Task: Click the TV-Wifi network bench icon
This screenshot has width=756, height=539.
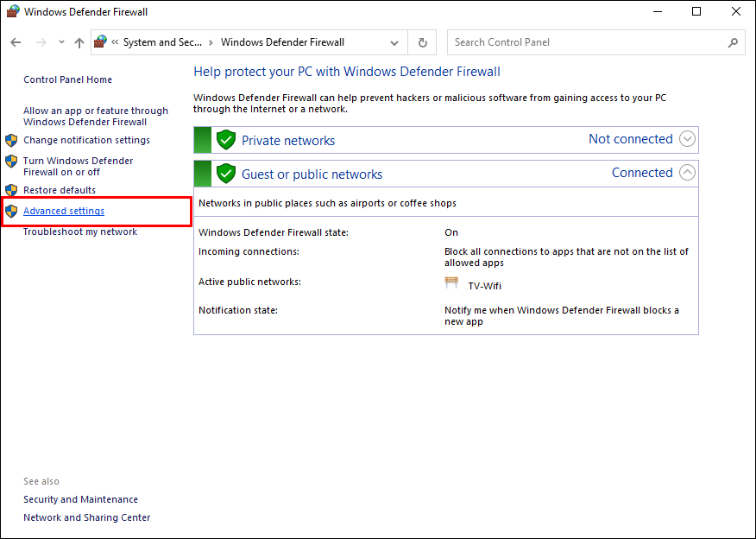Action: point(451,282)
